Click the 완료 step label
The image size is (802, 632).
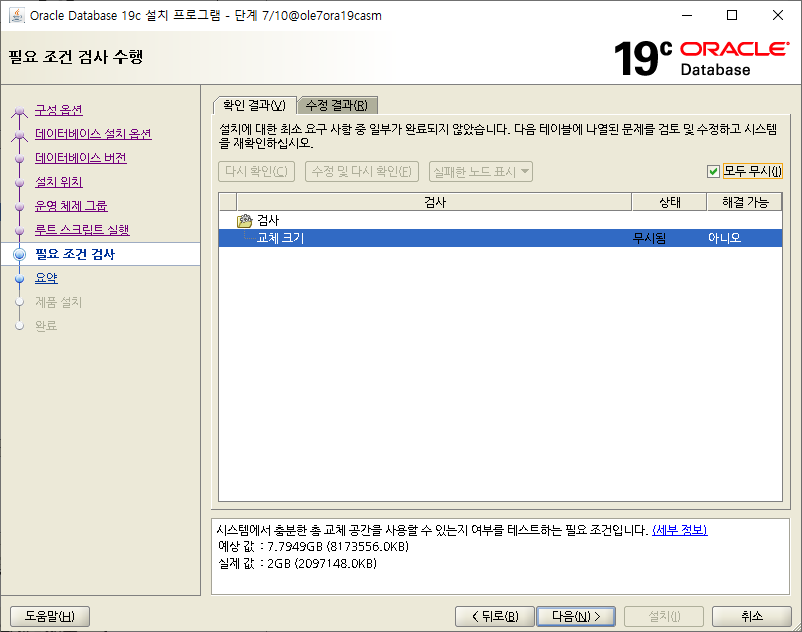[46, 326]
